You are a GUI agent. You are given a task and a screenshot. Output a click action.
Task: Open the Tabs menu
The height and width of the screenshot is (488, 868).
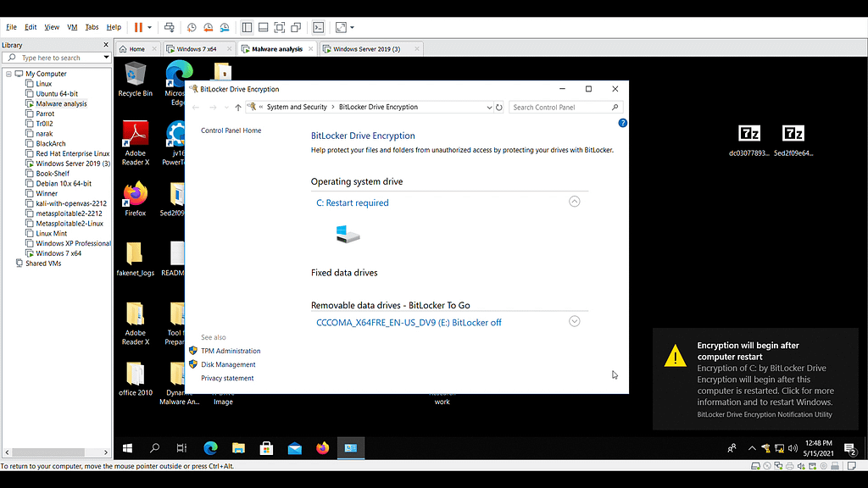[92, 27]
